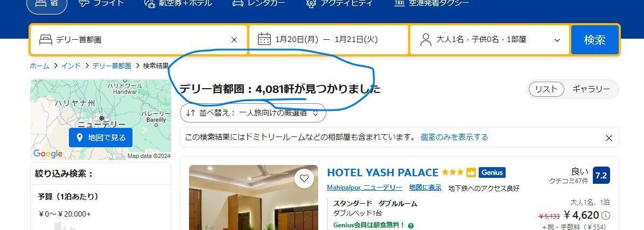Save HOTEL YASH PALACE with heart icon
The image size is (644, 230).
pyautogui.click(x=304, y=178)
